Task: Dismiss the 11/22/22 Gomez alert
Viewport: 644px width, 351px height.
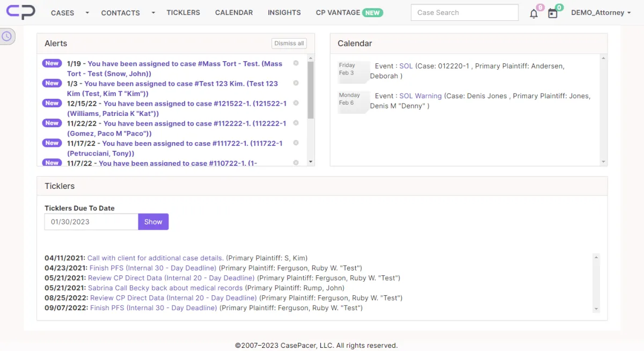Action: pos(296,123)
